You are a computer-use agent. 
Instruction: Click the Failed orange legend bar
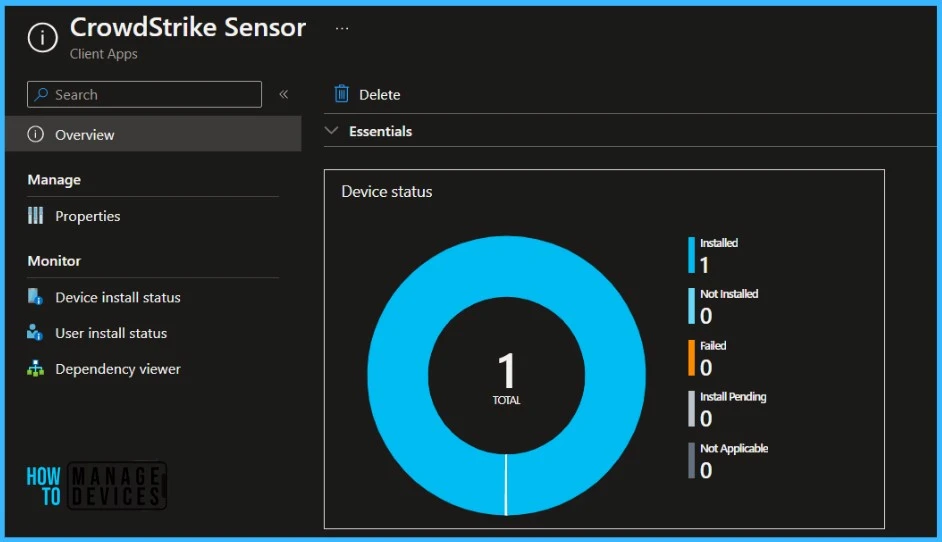691,358
